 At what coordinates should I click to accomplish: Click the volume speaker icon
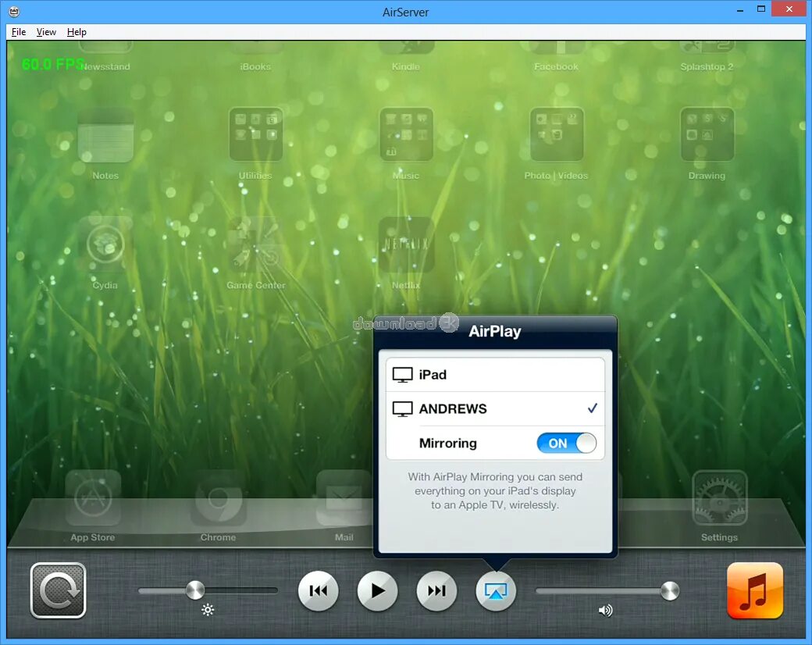(605, 611)
